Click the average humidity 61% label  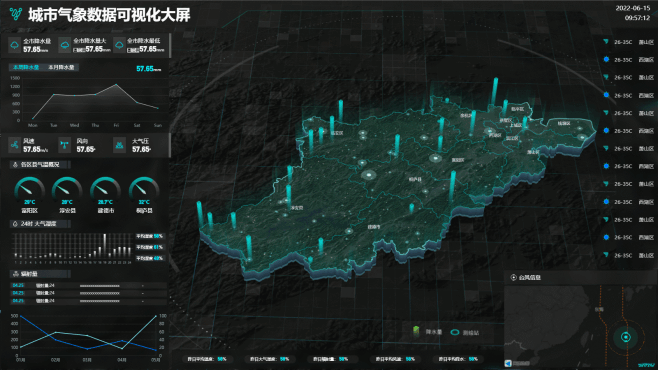click(x=149, y=247)
